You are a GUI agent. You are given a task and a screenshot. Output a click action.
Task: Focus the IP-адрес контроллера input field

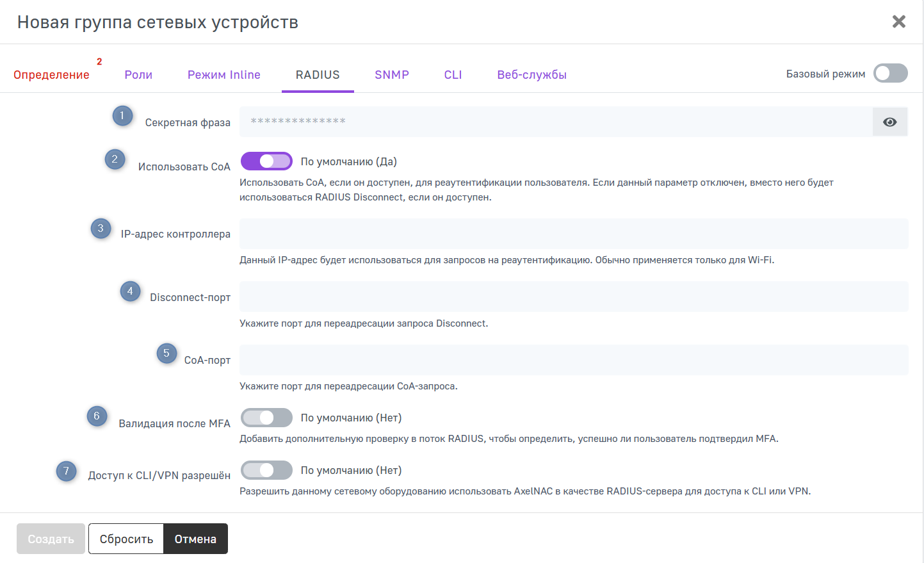tap(573, 234)
